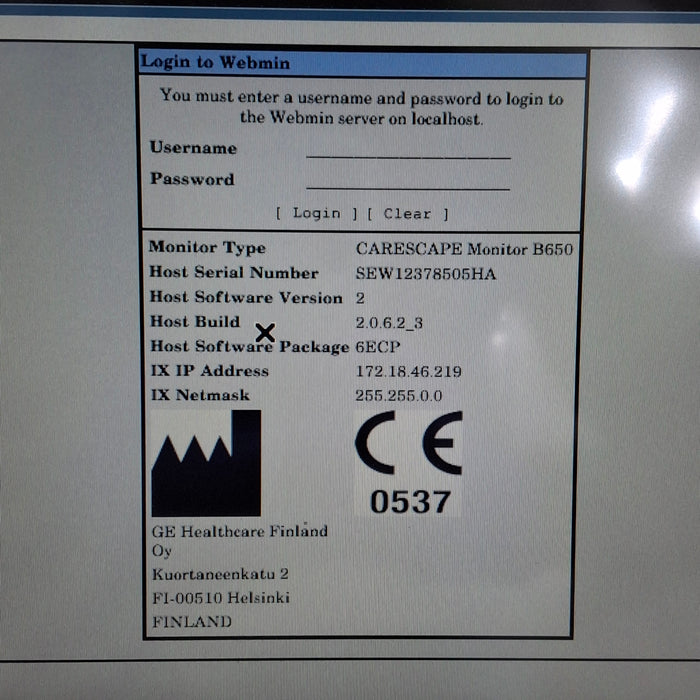Click the Password input field
This screenshot has width=700, height=700.
click(408, 181)
